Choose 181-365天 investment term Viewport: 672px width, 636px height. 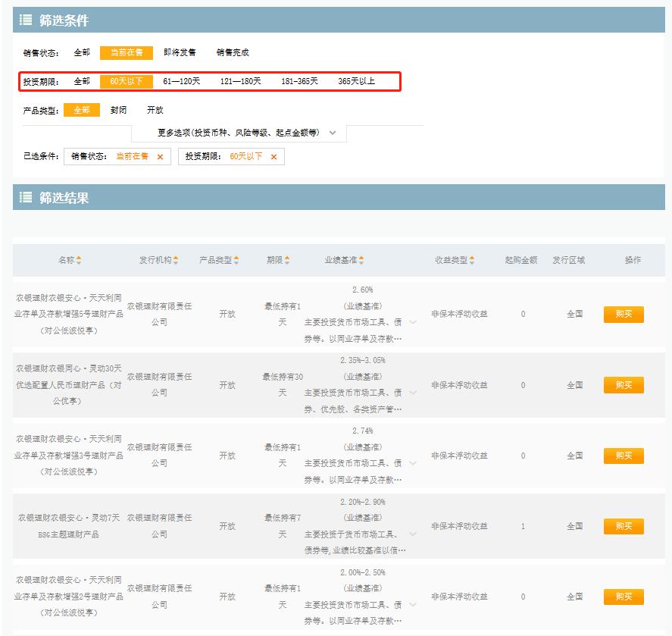click(299, 81)
